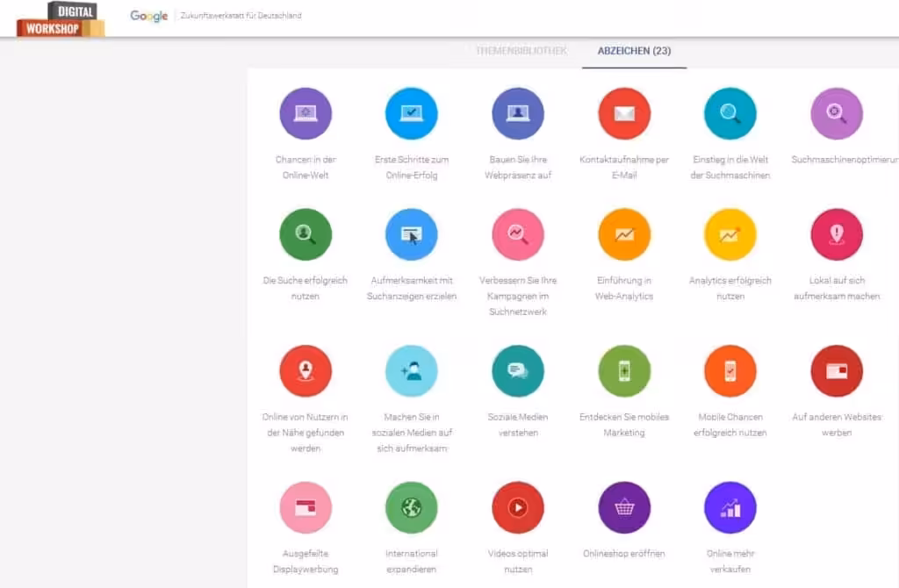Open the red Kontaktaufnahme per E-Mail badge
Viewport: 899px width, 588px height.
624,113
